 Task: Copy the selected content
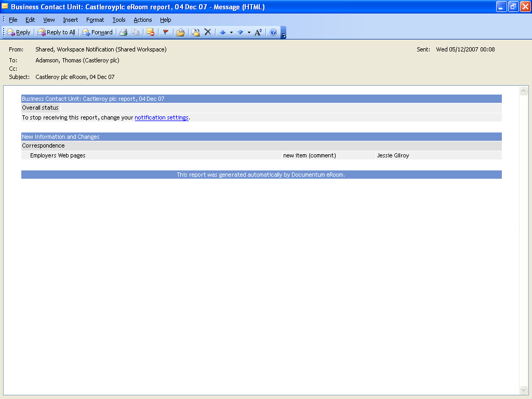(x=136, y=32)
